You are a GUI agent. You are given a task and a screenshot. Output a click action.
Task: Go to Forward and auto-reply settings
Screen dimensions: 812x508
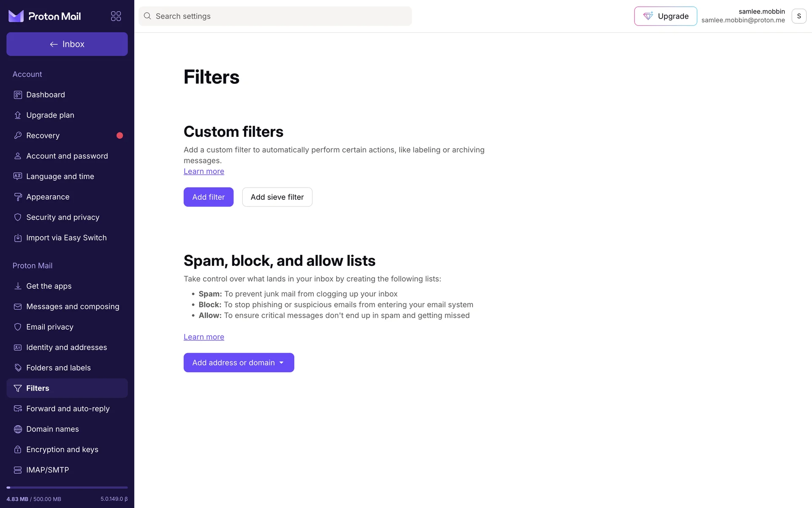(x=68, y=409)
